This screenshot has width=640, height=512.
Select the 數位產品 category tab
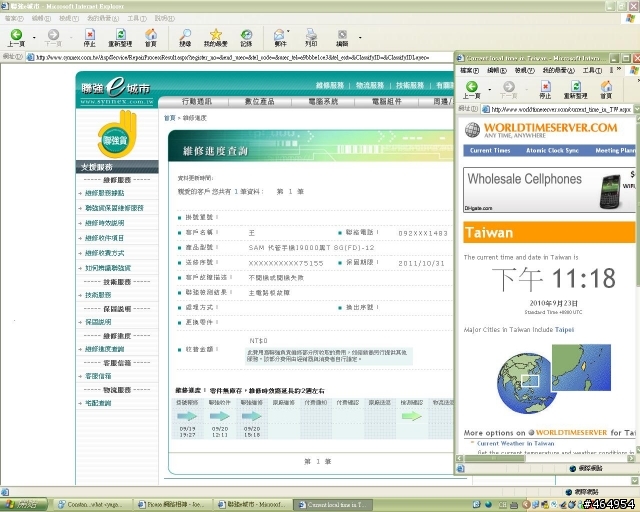click(259, 101)
